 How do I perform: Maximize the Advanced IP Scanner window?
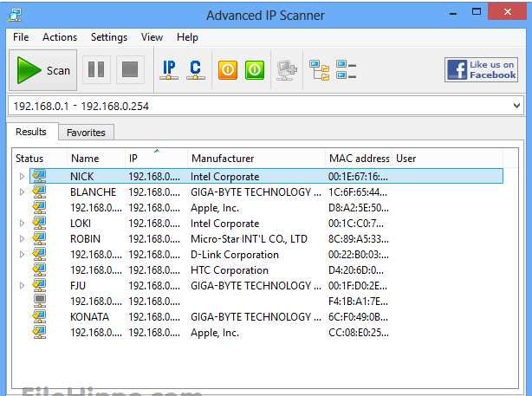pos(477,12)
